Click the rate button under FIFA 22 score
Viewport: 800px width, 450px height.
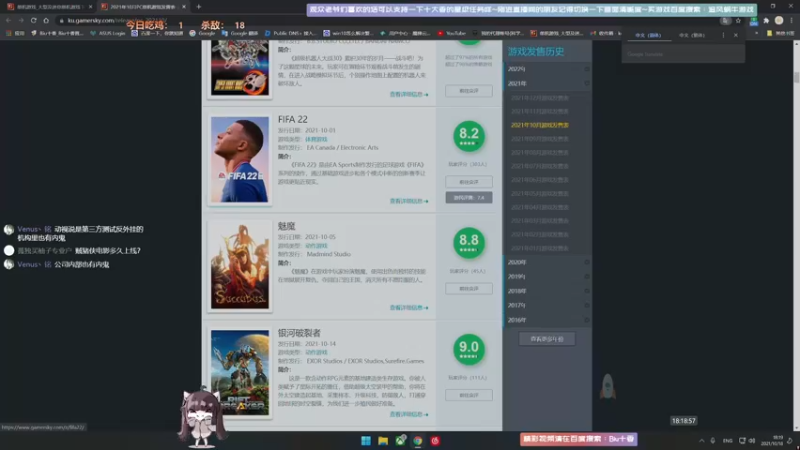point(468,182)
